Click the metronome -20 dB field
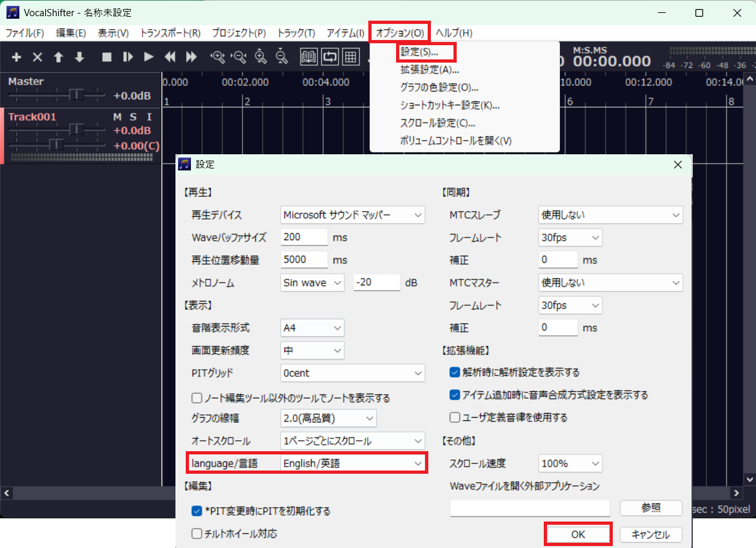Viewport: 756px width, 548px height. [x=377, y=283]
